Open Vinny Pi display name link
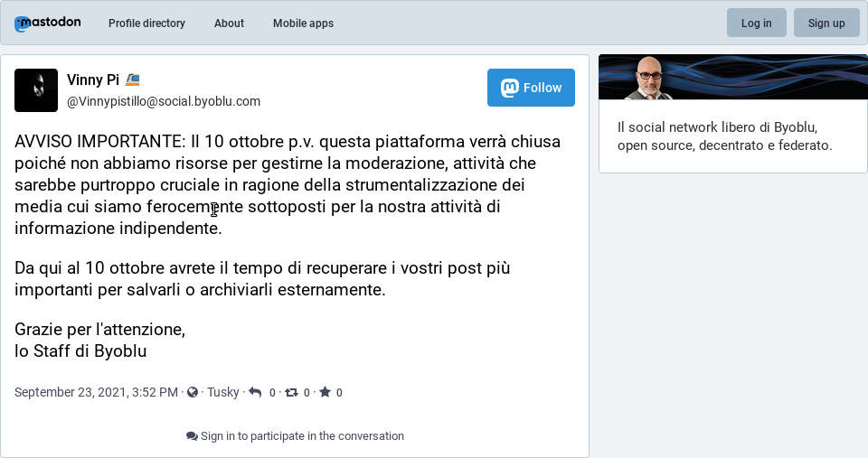The width and height of the screenshot is (868, 458). pyautogui.click(x=93, y=79)
